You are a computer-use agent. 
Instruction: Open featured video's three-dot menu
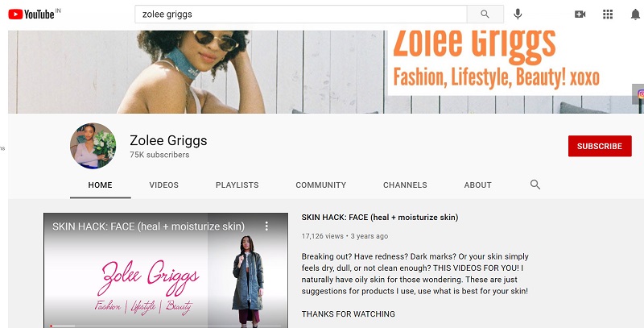point(266,226)
